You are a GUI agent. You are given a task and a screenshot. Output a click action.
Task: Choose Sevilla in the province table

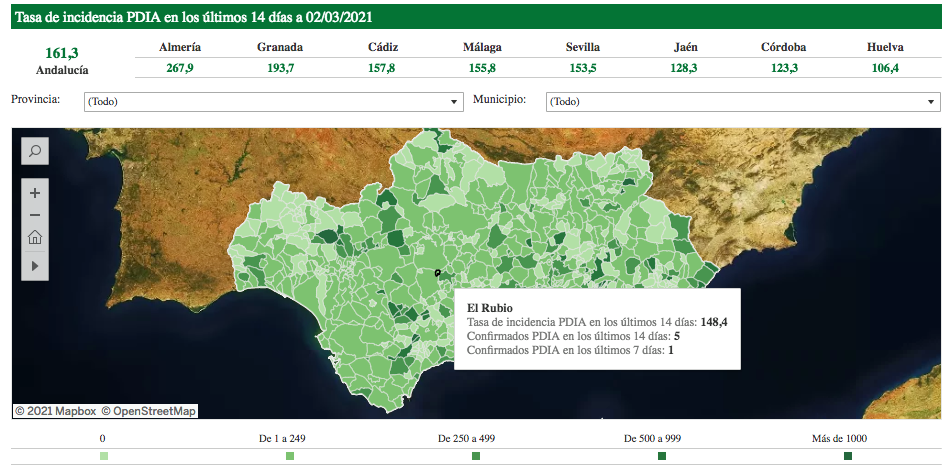(583, 47)
